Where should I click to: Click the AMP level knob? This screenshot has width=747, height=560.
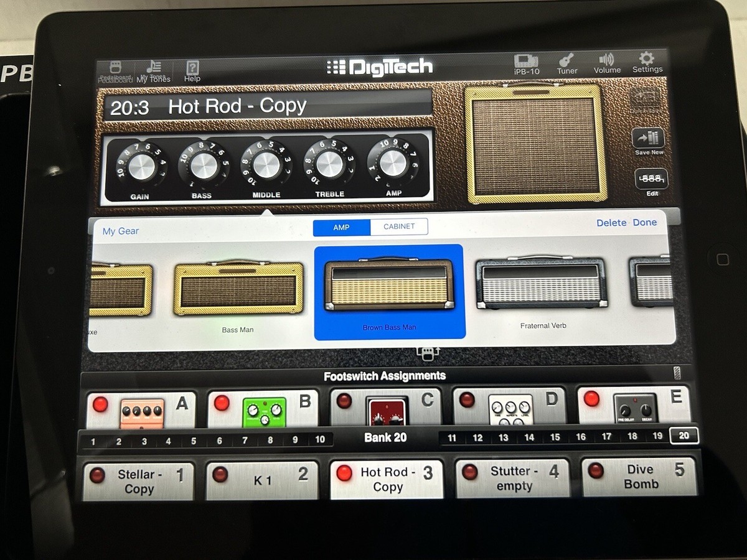393,163
